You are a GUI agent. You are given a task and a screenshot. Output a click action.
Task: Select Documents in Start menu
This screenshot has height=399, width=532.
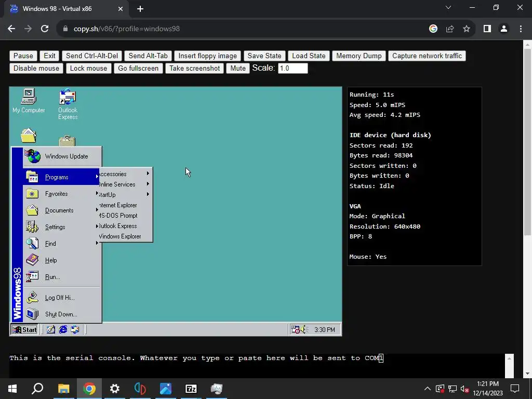pos(61,210)
